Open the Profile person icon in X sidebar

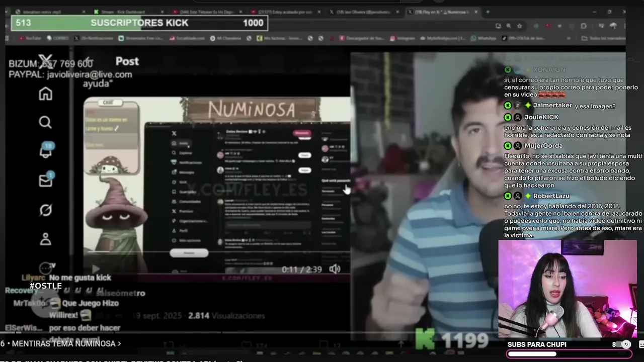(45, 239)
